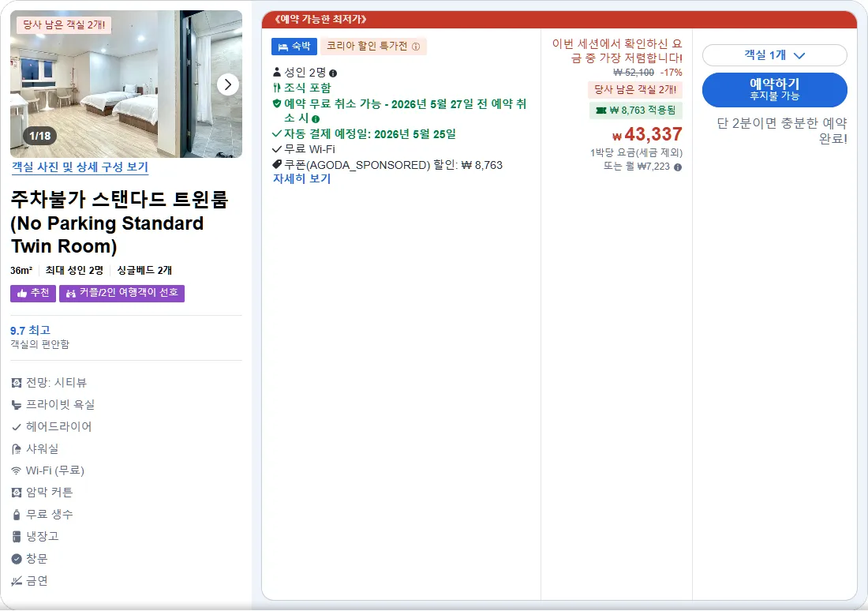The width and height of the screenshot is (868, 611).
Task: Click the 무료 Wi-Fi benefit line
Action: [304, 149]
